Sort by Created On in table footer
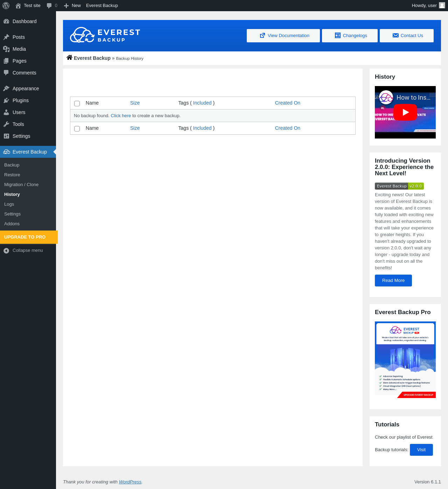This screenshot has width=448, height=489. (x=288, y=128)
